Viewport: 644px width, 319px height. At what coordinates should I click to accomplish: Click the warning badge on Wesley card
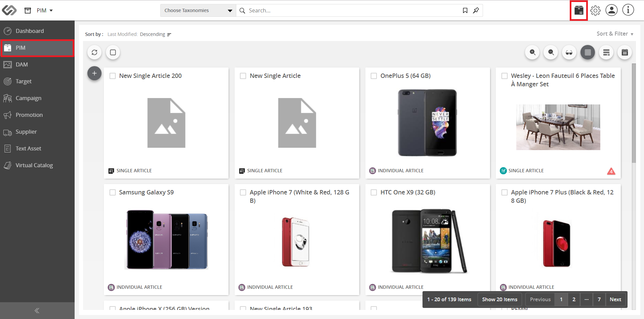coord(611,171)
